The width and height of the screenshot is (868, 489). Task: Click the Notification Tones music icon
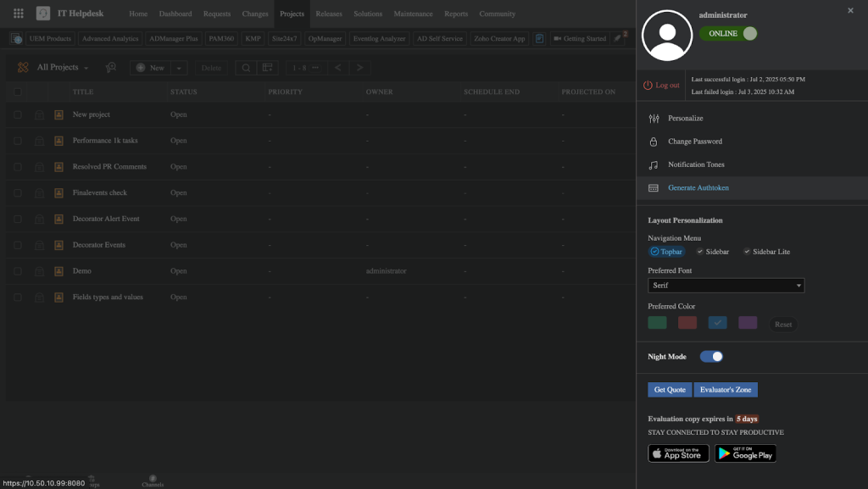pos(654,165)
